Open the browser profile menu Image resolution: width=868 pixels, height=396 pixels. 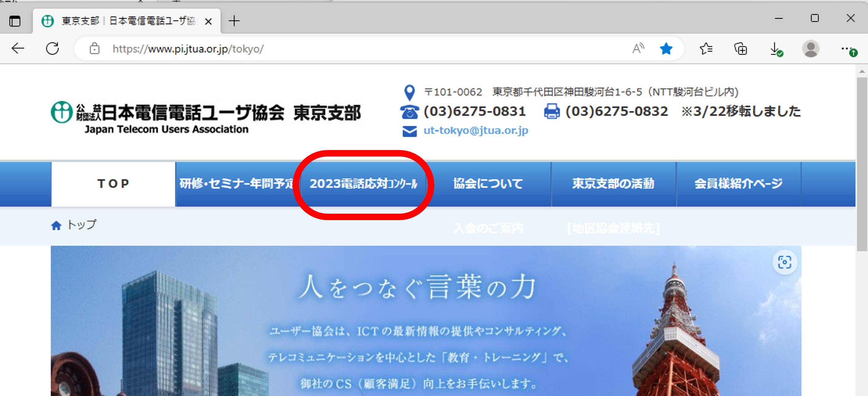click(x=811, y=49)
